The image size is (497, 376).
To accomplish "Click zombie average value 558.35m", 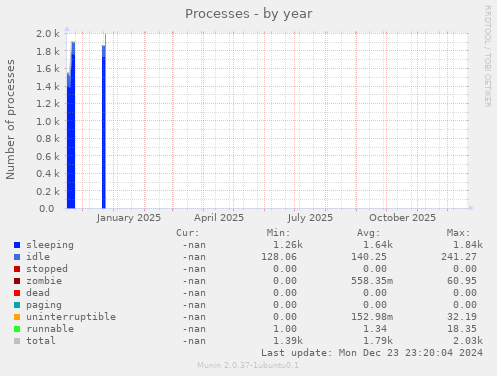I will (372, 281).
